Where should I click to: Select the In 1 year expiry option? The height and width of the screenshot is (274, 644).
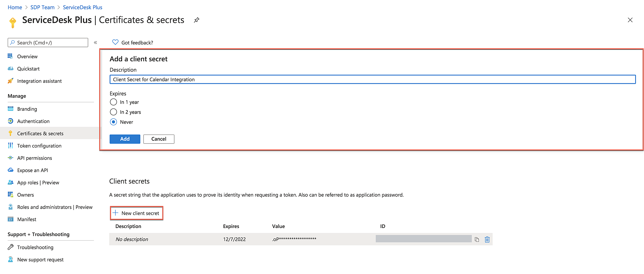113,102
